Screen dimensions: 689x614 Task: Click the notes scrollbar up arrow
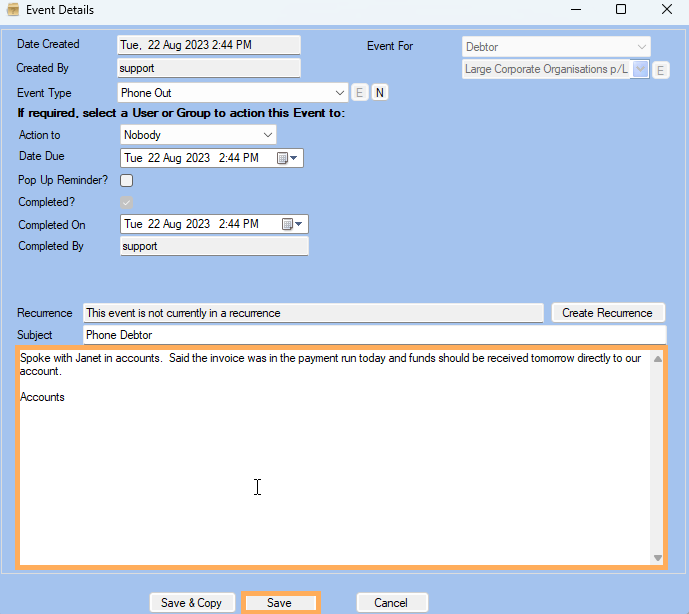[657, 359]
